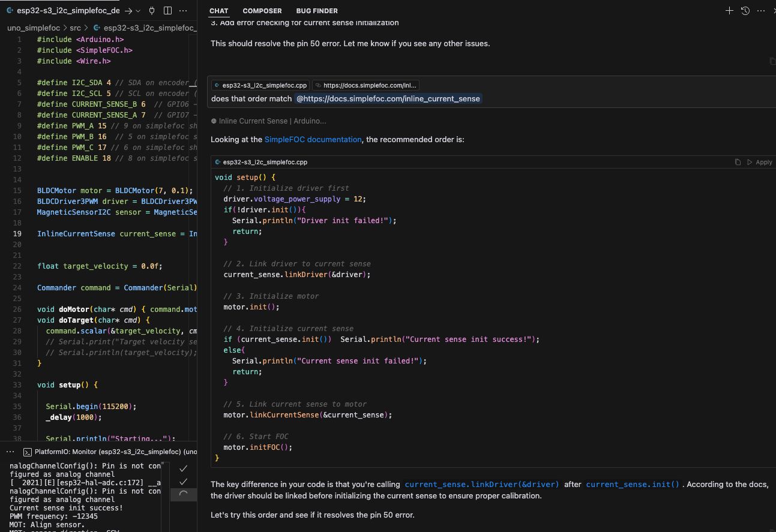
Task: Start a new chat with plus icon
Action: [729, 11]
